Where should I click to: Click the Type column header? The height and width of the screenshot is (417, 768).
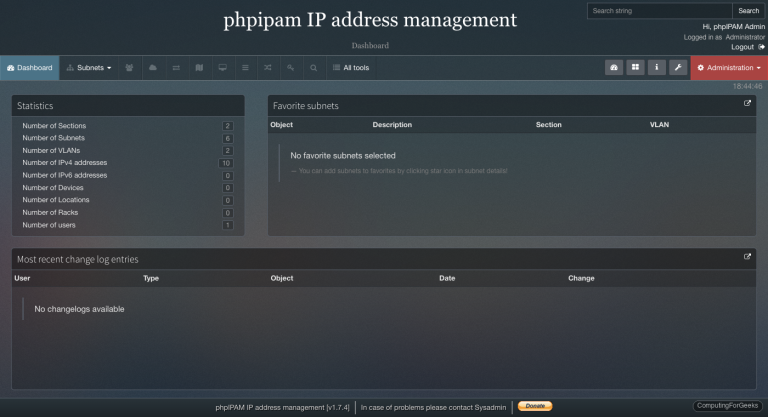151,278
